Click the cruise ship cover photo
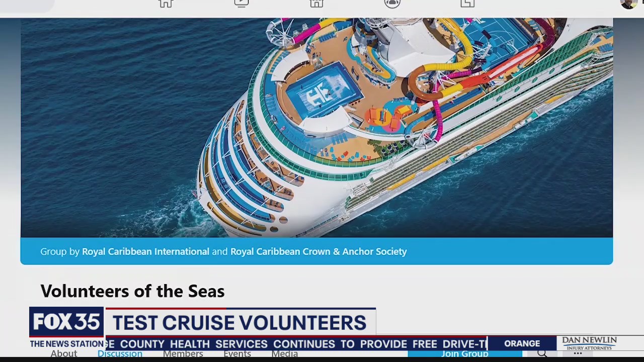644x362 pixels. click(x=317, y=126)
